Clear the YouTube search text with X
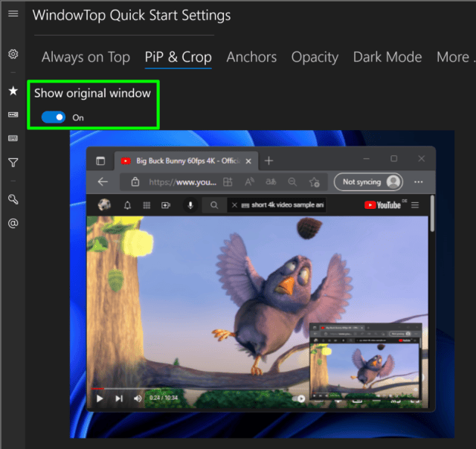The width and height of the screenshot is (476, 449). pyautogui.click(x=234, y=205)
